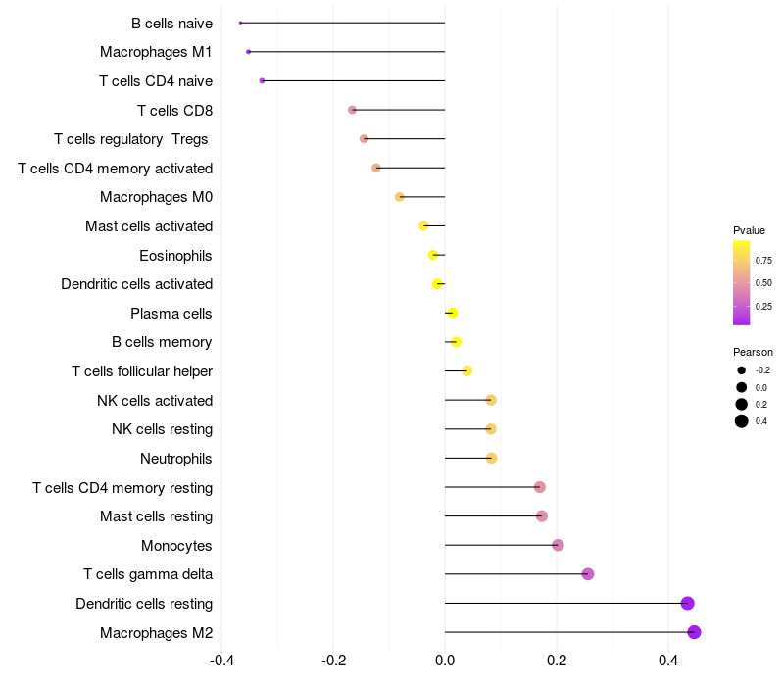Click the Dendritic cells resting purple dot
The height and width of the screenshot is (686, 784).
688,603
